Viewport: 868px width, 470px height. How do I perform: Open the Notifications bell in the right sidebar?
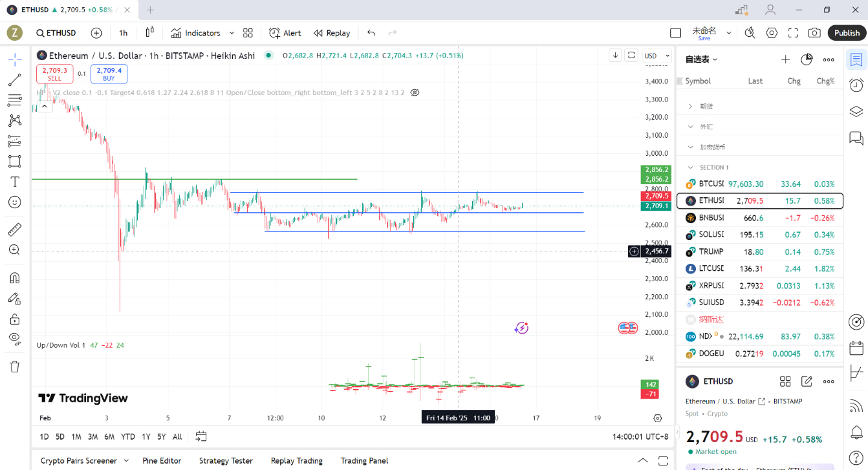856,432
